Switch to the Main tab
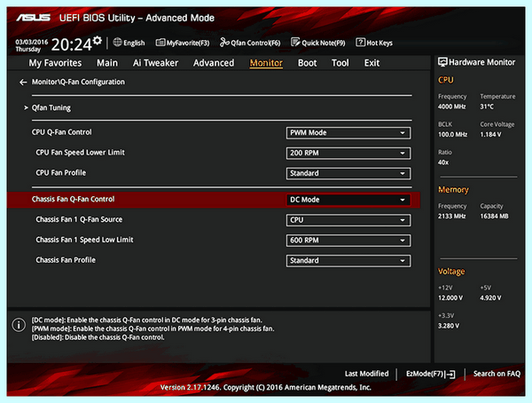532x403 pixels. pyautogui.click(x=107, y=63)
